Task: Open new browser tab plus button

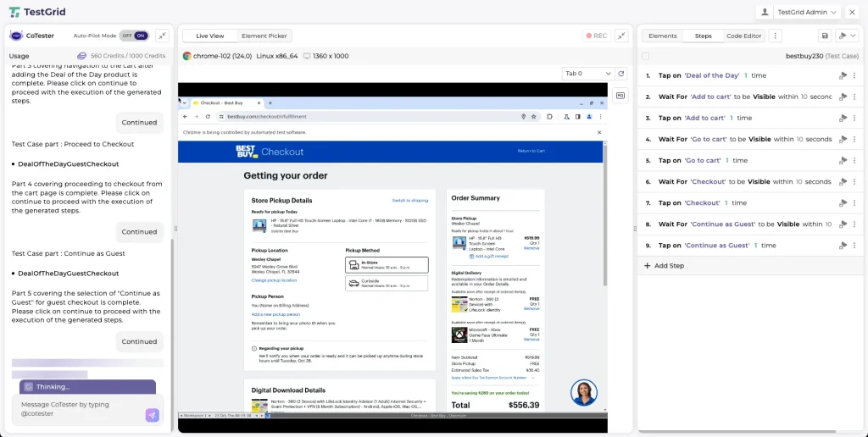Action: 270,102
